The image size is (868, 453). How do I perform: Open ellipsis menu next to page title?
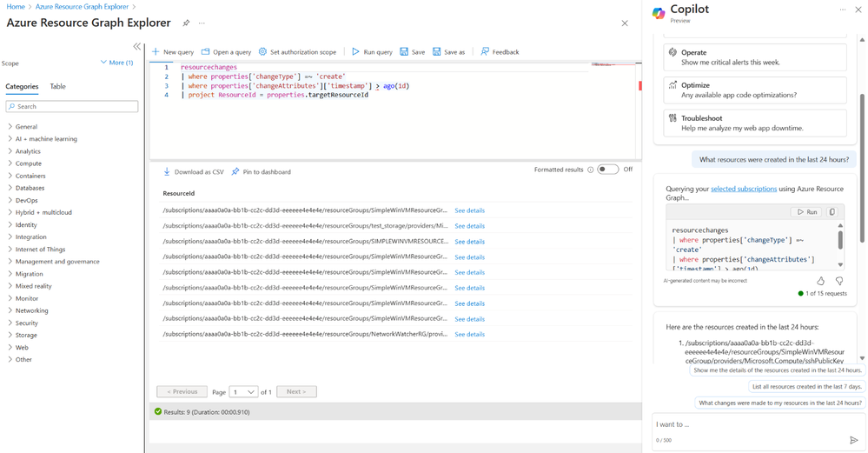202,23
